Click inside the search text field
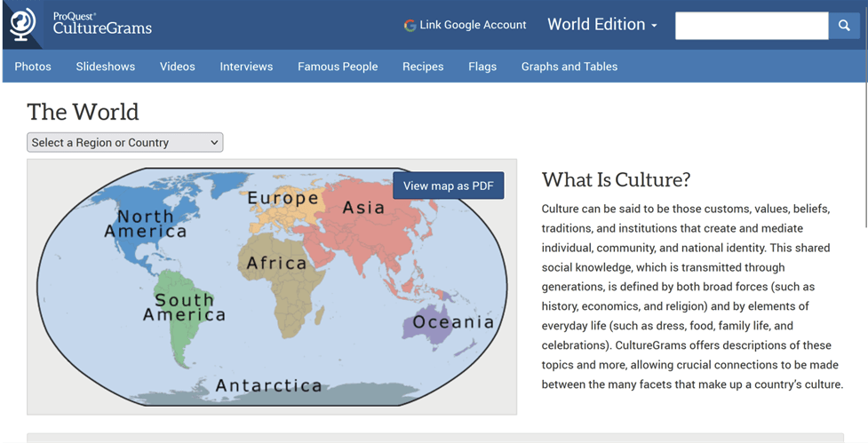868x443 pixels. (x=751, y=26)
